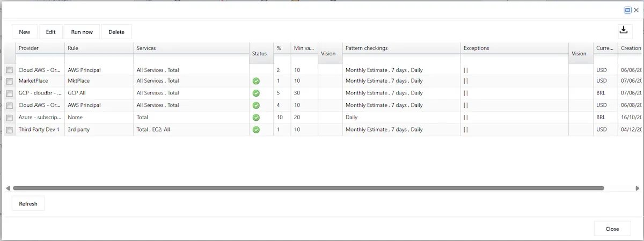
Task: Sort by the Creation column header
Action: tap(631, 48)
